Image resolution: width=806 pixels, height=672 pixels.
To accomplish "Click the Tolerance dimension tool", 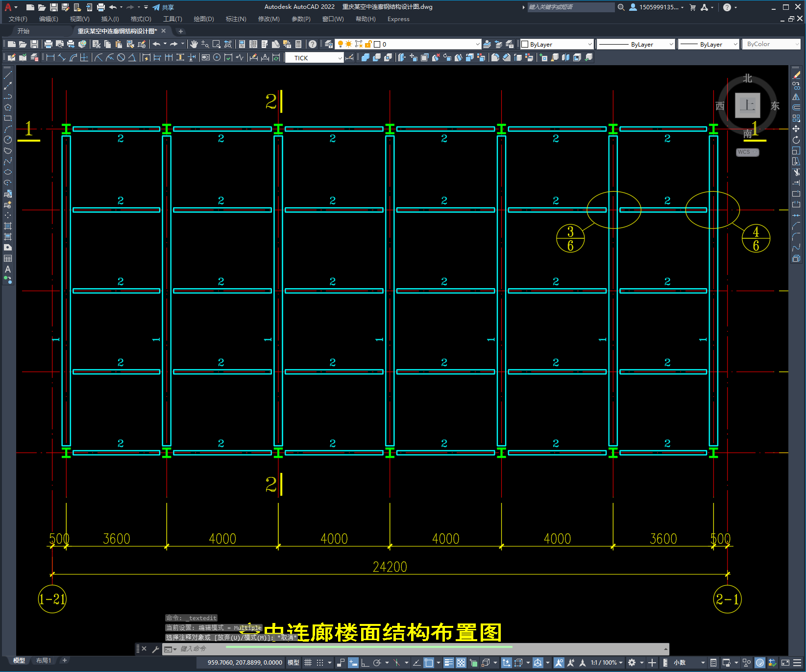I will [x=206, y=57].
